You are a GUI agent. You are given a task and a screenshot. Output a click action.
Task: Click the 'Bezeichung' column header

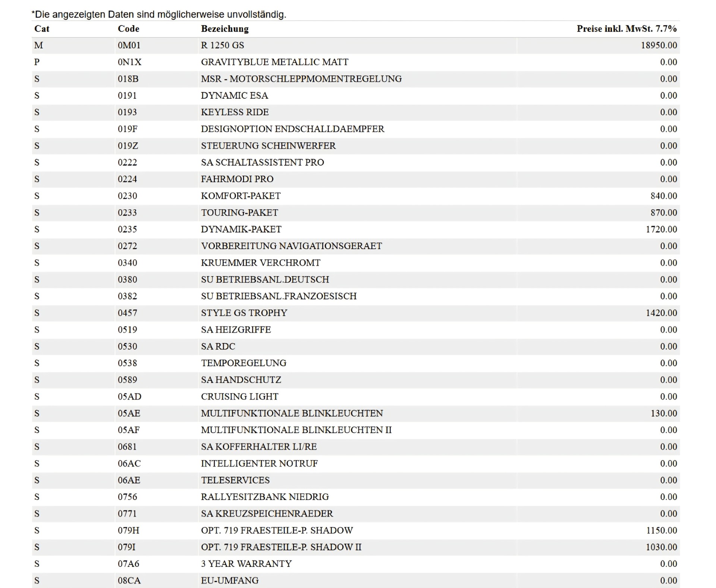pos(225,29)
